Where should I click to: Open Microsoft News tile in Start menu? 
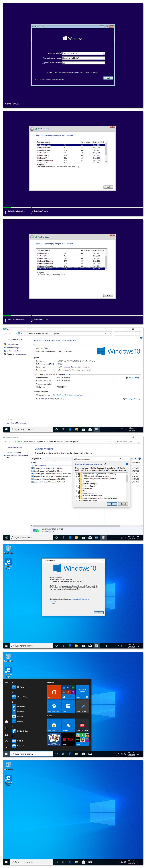pos(82,725)
